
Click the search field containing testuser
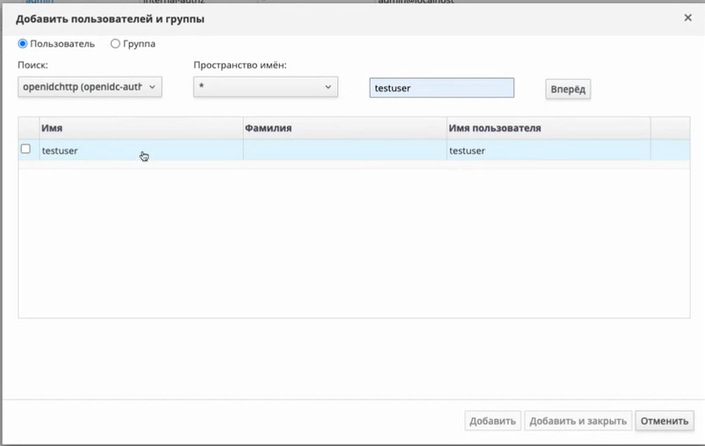click(441, 88)
